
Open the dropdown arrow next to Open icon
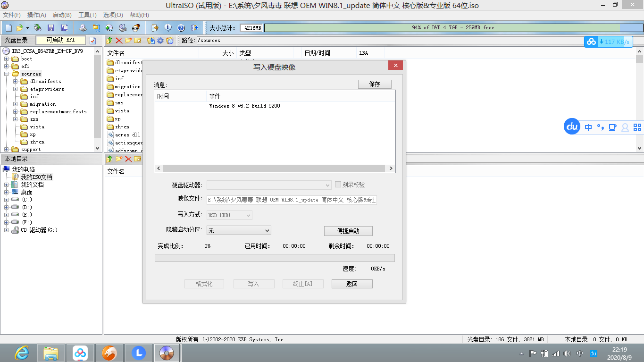tap(27, 28)
